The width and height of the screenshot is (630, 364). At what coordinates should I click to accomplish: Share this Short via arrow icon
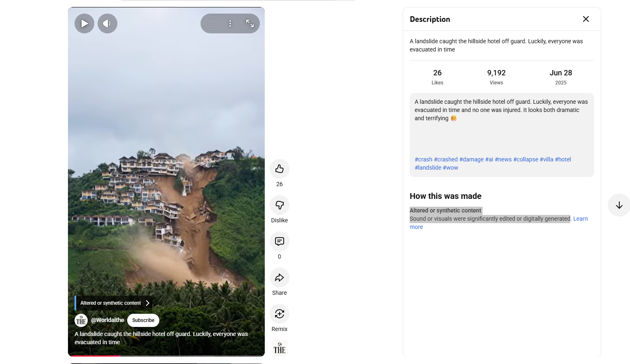tap(279, 278)
